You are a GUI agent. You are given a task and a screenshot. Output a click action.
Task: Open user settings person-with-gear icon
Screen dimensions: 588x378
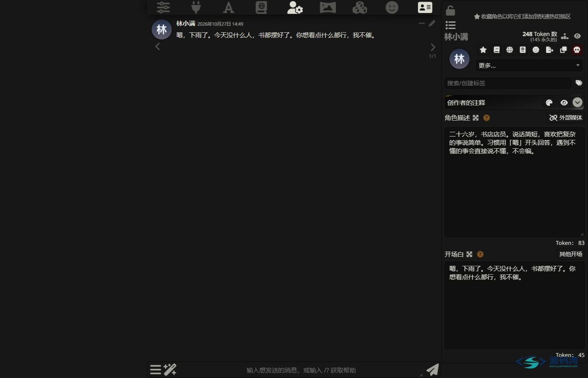[295, 8]
